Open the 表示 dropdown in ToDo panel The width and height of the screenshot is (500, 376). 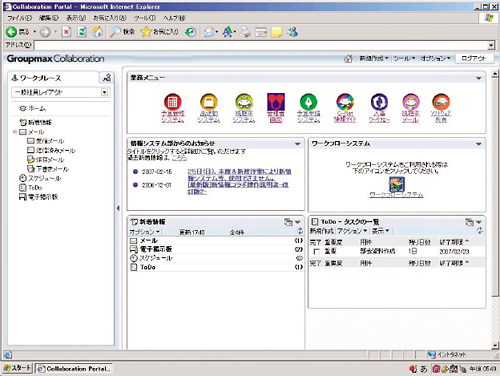(x=380, y=231)
